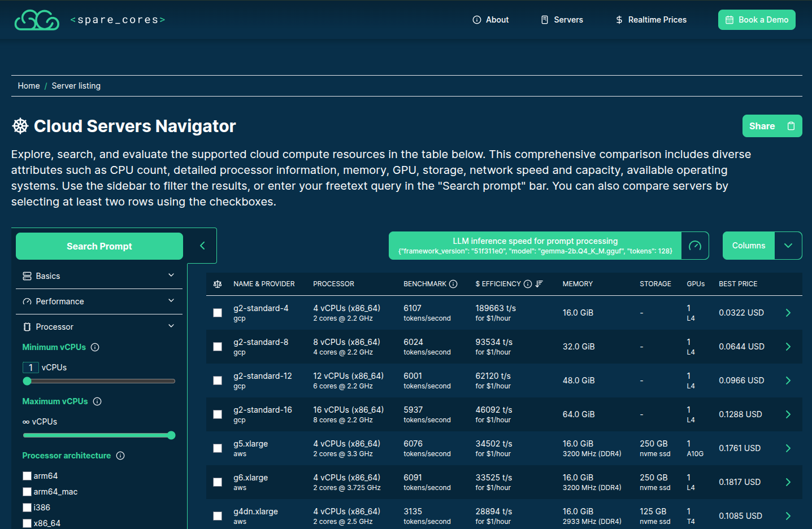Click the Maximum vCPUs info icon
Image resolution: width=812 pixels, height=529 pixels.
pos(97,401)
